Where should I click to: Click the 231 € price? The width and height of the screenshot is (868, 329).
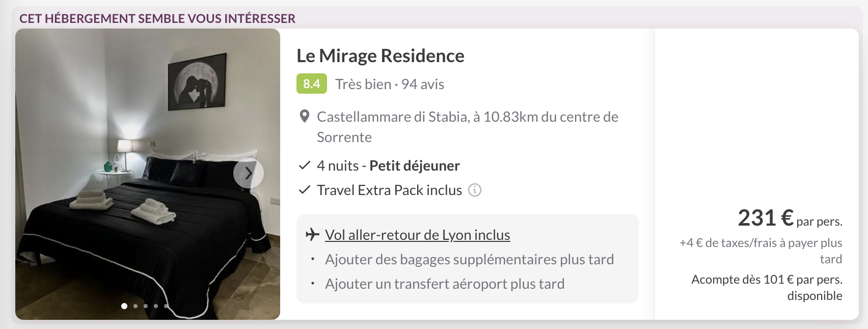(766, 218)
